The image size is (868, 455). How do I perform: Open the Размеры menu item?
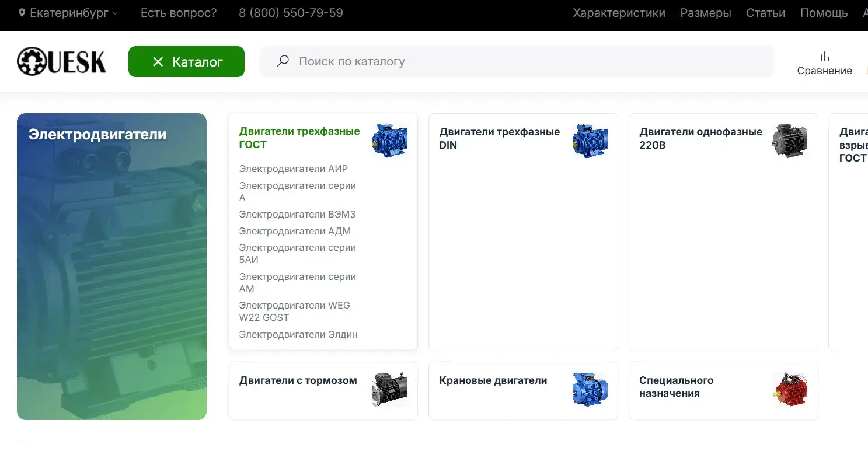point(705,13)
